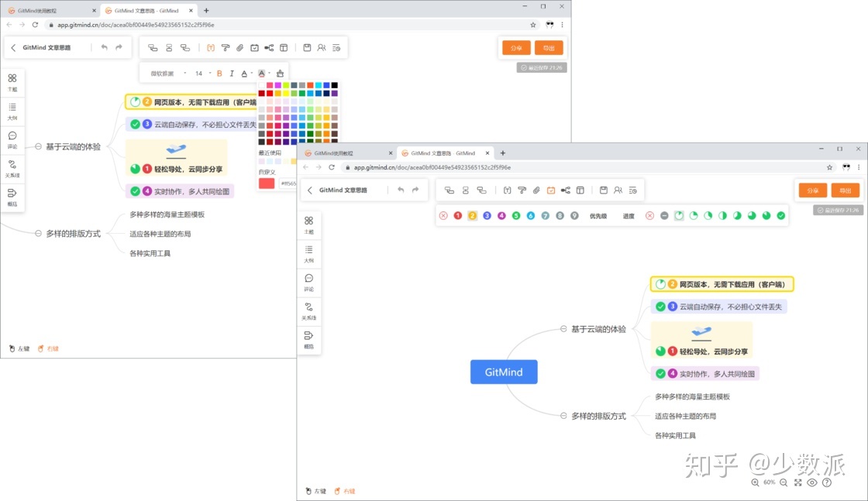Collapse 基于云端的体验 branch in front window
Viewport: 868px width, 501px height.
click(563, 329)
